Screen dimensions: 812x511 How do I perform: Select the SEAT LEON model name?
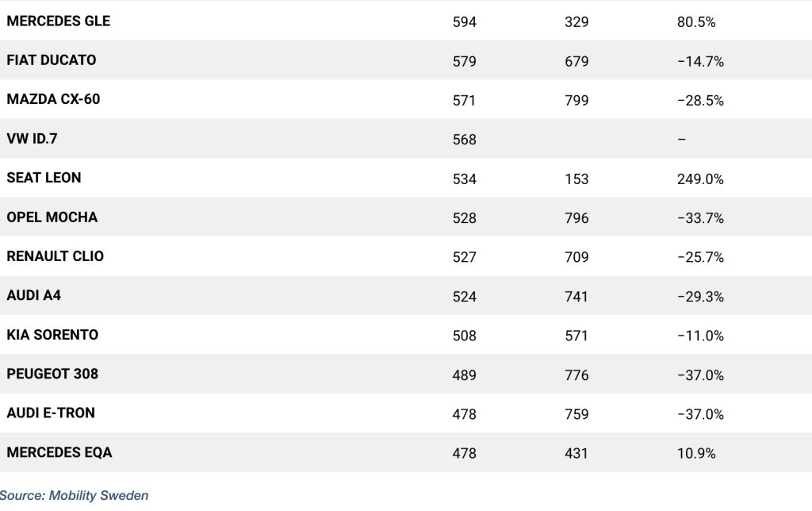pos(44,178)
